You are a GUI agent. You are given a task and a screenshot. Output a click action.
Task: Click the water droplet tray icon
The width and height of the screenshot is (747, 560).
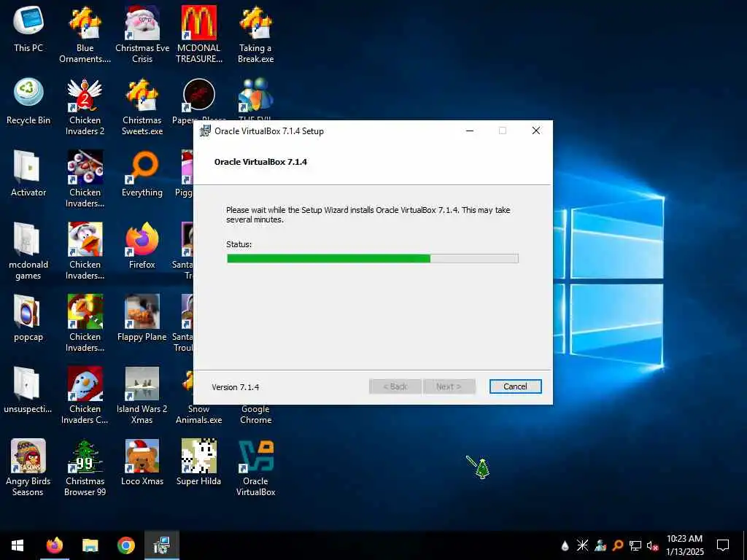pyautogui.click(x=565, y=545)
